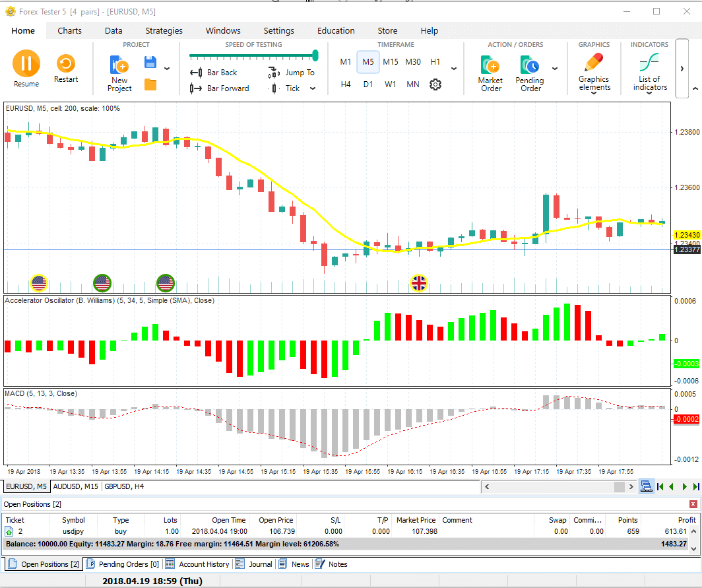The width and height of the screenshot is (702, 588).
Task: Open timeframe settings gear icon
Action: click(x=435, y=84)
